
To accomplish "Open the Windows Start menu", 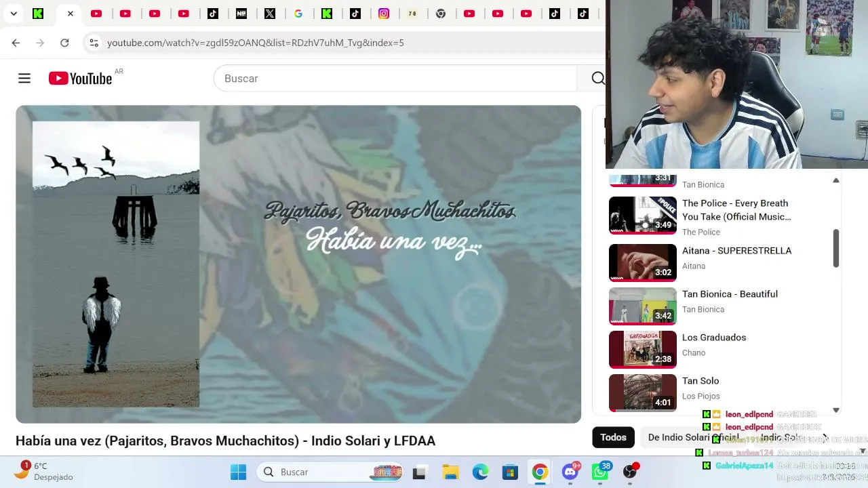I will (239, 472).
